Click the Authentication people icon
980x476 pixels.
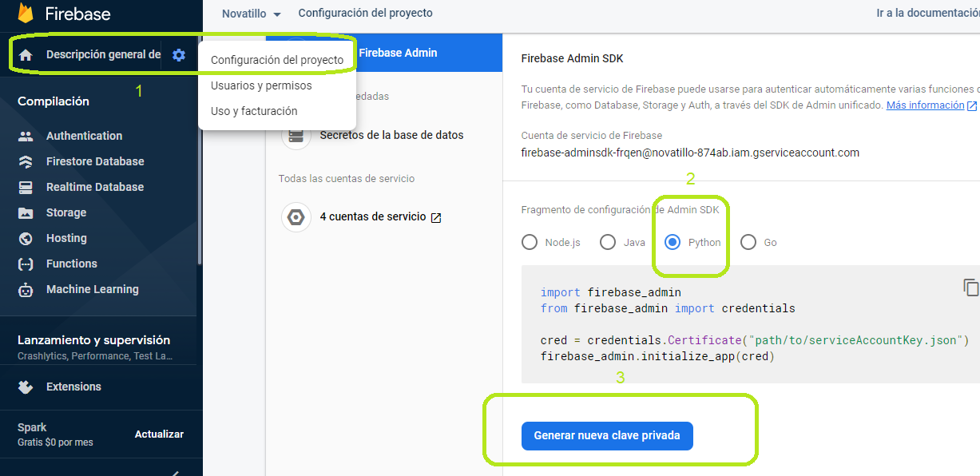click(26, 136)
